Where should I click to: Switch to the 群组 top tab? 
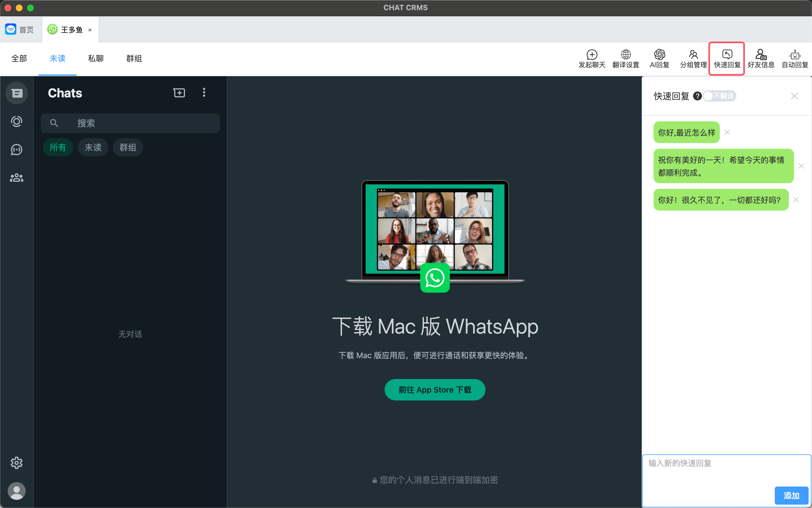(134, 58)
